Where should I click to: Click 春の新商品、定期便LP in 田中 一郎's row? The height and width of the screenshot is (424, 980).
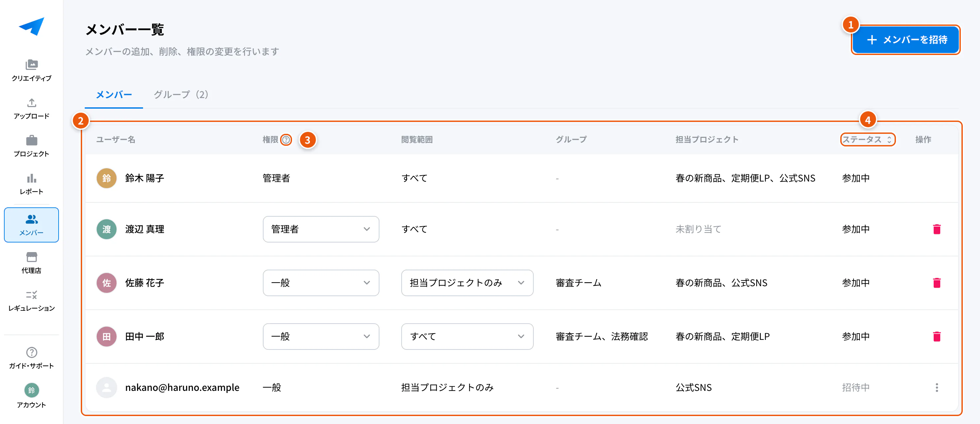coord(722,337)
